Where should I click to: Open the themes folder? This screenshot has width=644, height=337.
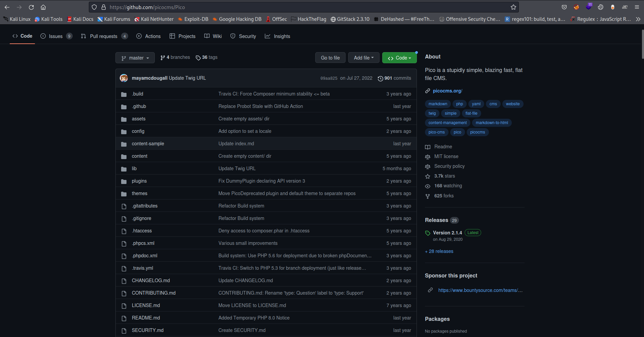click(140, 193)
